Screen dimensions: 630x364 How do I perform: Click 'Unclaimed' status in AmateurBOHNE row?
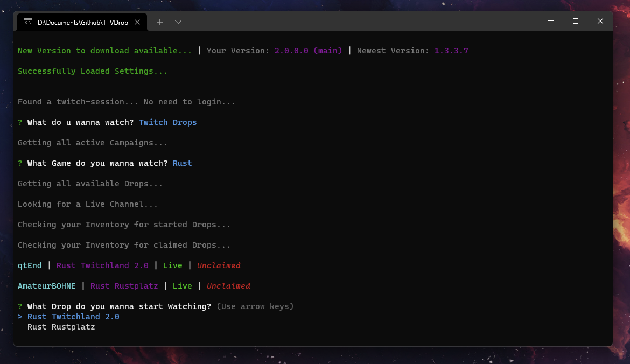(228, 286)
